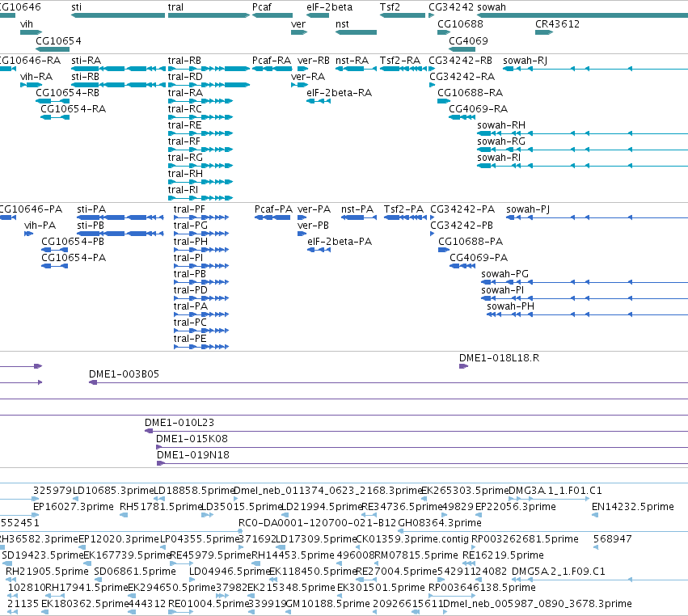
Task: Open the CG34242-RB transcript
Action: [x=432, y=69]
